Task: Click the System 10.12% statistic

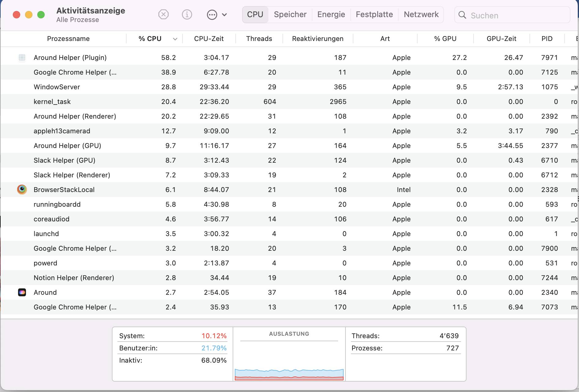Action: point(173,336)
